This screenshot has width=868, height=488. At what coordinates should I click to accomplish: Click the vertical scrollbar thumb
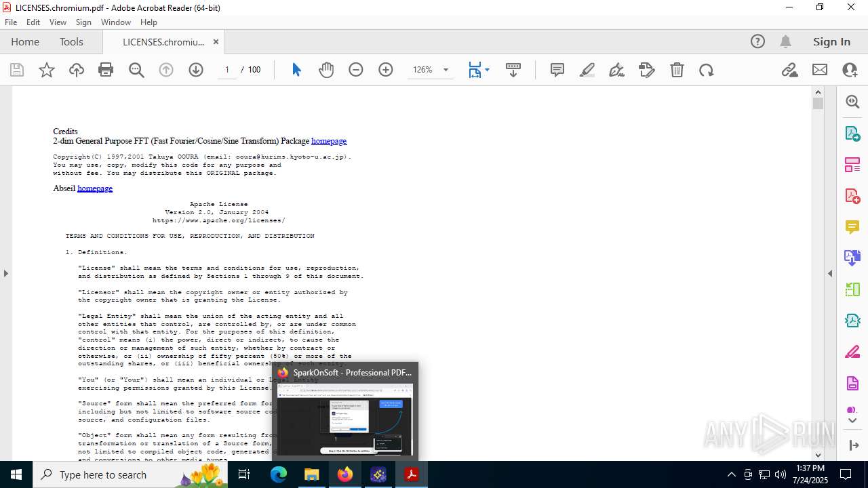click(818, 104)
